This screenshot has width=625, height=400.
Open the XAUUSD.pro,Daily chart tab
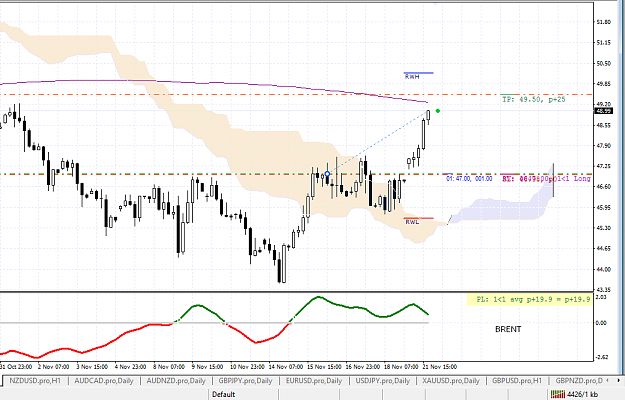pos(450,380)
